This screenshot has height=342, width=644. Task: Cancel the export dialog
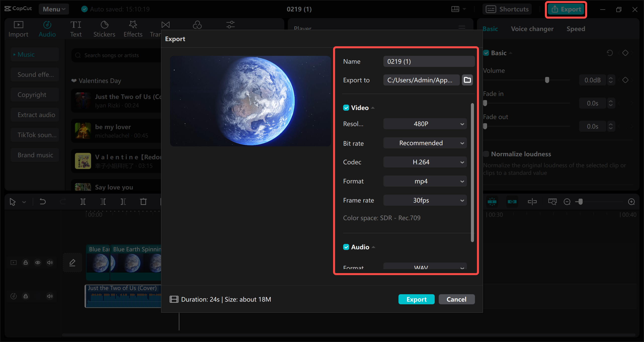[457, 299]
